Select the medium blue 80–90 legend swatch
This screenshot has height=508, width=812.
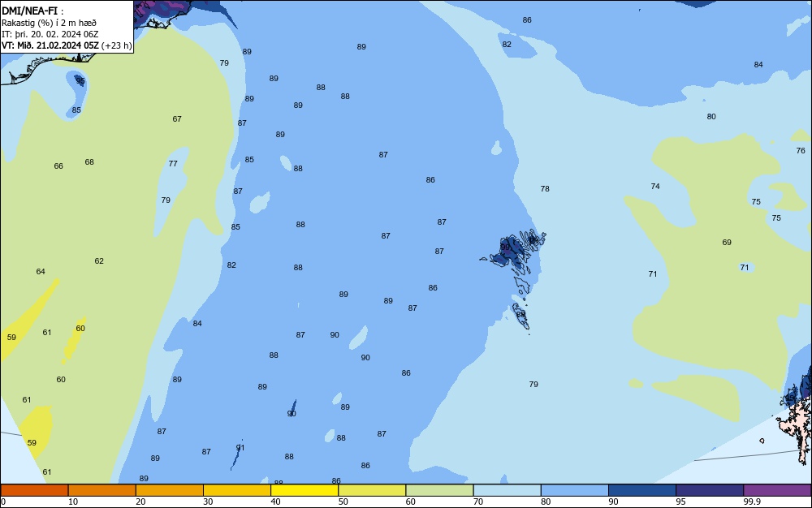pos(575,490)
